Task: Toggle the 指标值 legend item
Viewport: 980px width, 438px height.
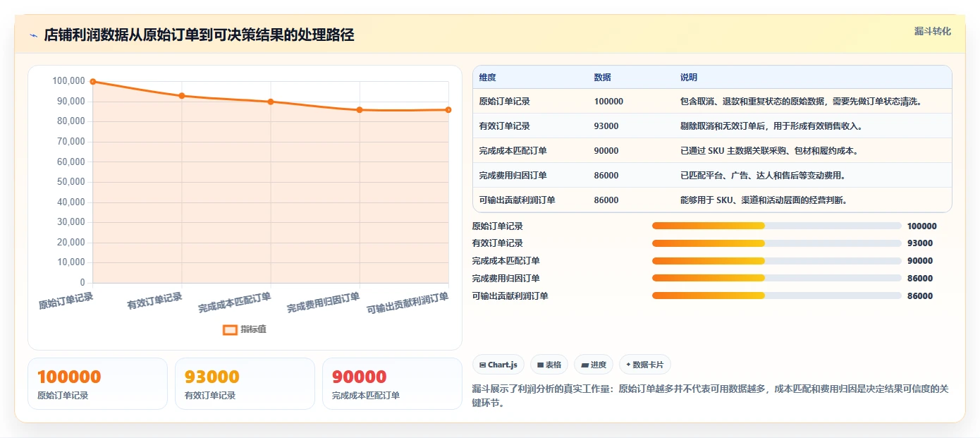Action: pyautogui.click(x=245, y=329)
